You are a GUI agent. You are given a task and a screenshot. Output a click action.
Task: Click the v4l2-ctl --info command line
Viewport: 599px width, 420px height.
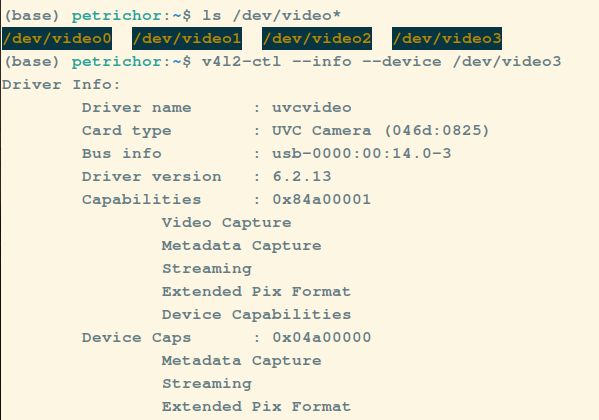pos(382,62)
